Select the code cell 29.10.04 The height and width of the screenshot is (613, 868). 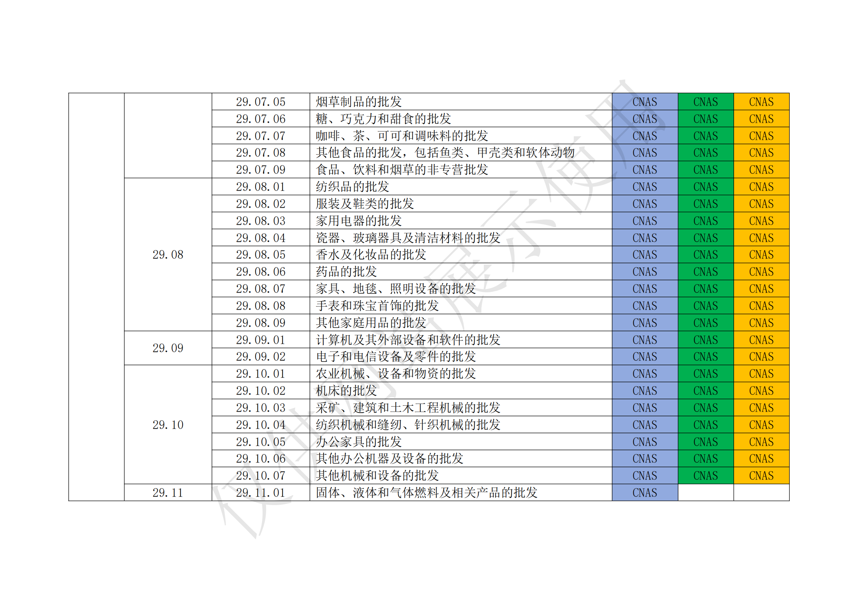coord(261,425)
